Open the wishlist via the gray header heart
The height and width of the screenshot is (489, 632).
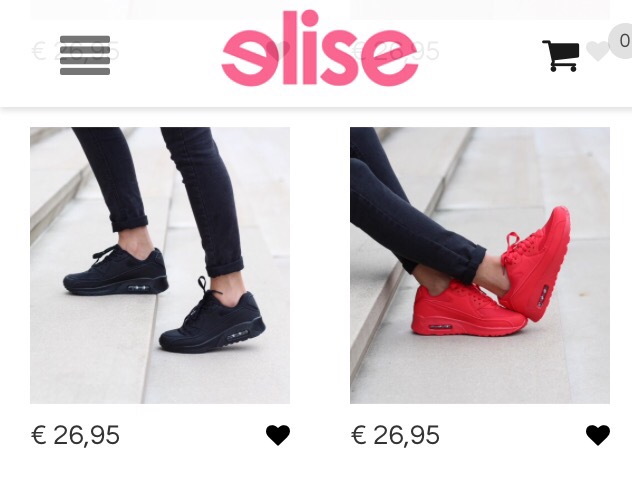click(x=598, y=51)
